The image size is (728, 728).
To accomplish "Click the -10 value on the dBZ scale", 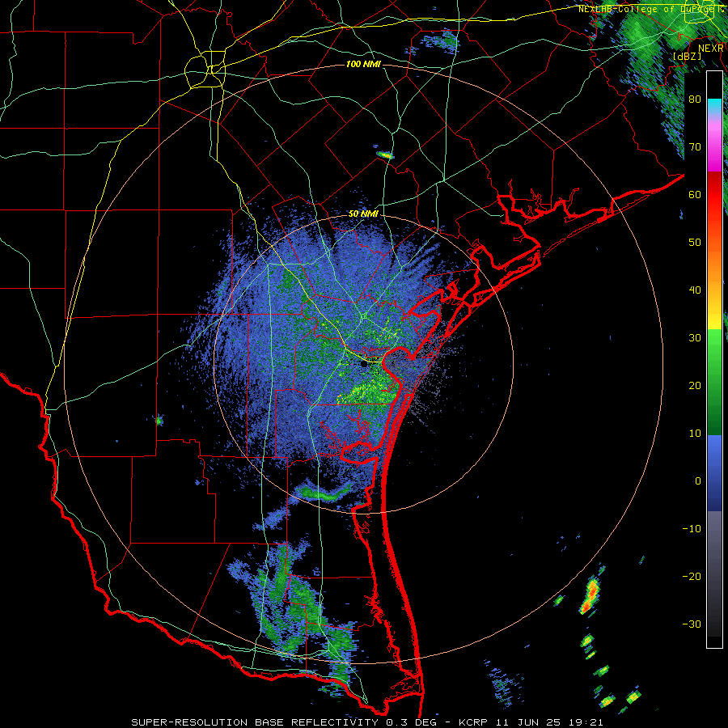I will tap(692, 530).
